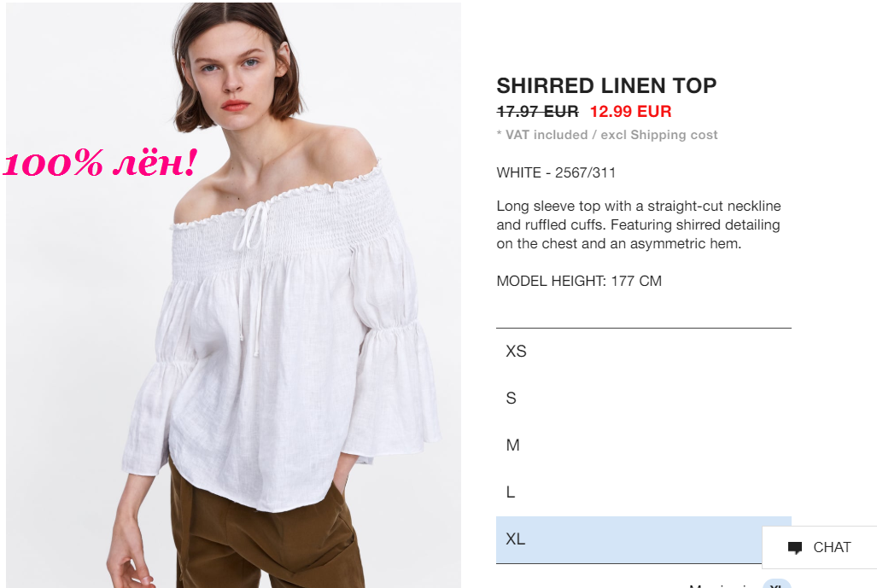Viewport: 877px width, 588px height.
Task: Click the red 12.99 EUR sale price
Action: (x=630, y=111)
